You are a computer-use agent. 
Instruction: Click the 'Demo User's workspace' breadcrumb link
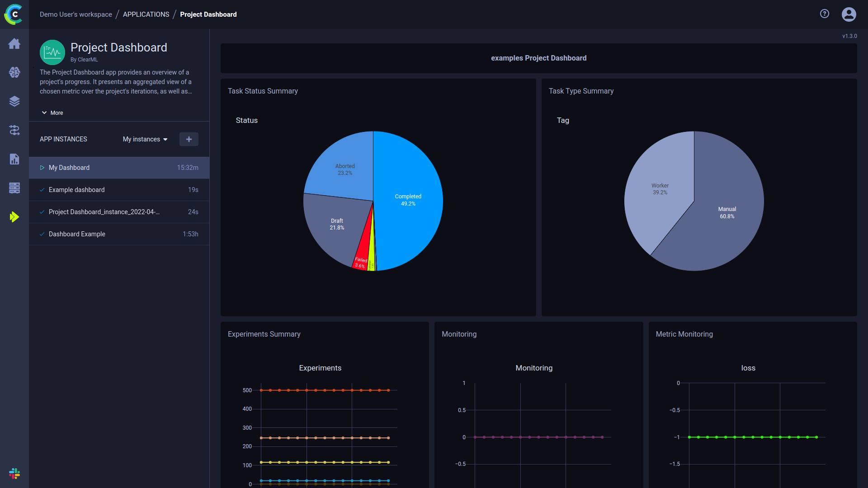(76, 14)
